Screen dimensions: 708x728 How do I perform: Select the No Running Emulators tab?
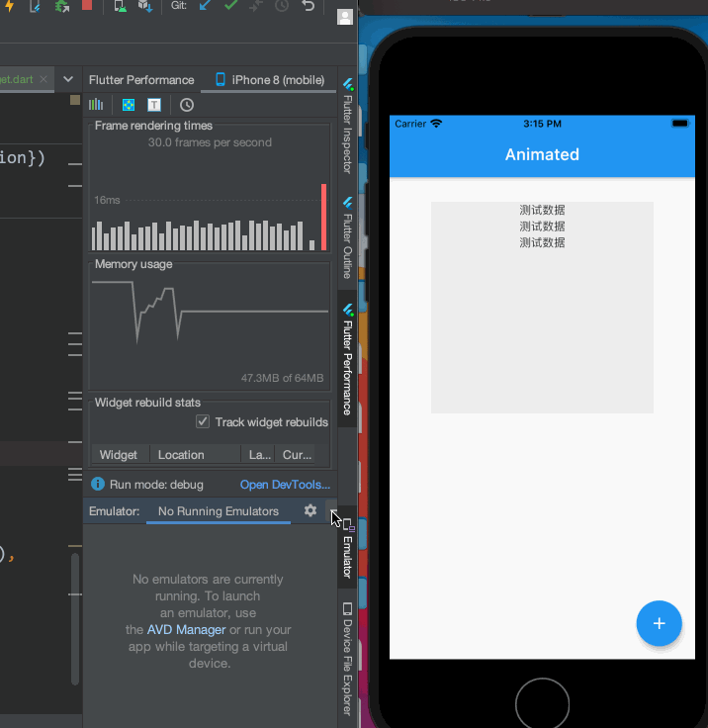tap(219, 511)
